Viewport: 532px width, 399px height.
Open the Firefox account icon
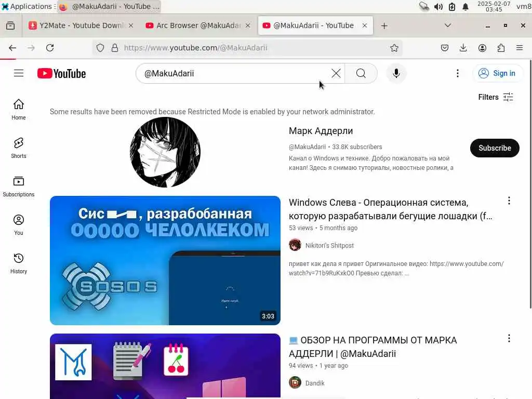[x=482, y=48]
